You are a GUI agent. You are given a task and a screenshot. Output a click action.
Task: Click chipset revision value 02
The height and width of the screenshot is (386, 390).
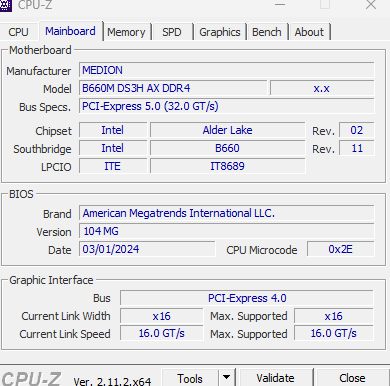(357, 130)
